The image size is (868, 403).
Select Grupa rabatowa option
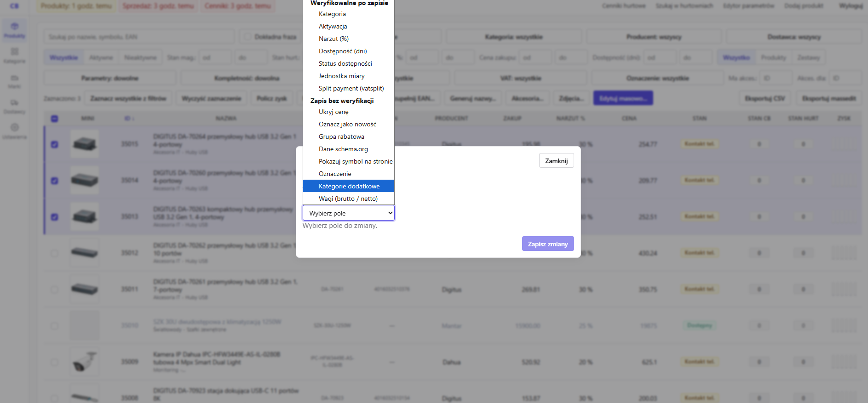tap(349, 136)
